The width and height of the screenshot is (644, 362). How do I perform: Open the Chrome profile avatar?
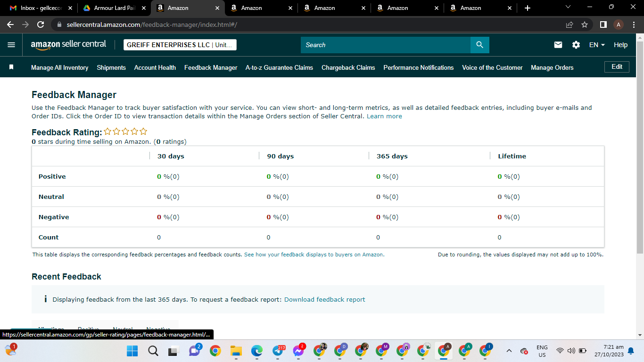[x=619, y=25]
